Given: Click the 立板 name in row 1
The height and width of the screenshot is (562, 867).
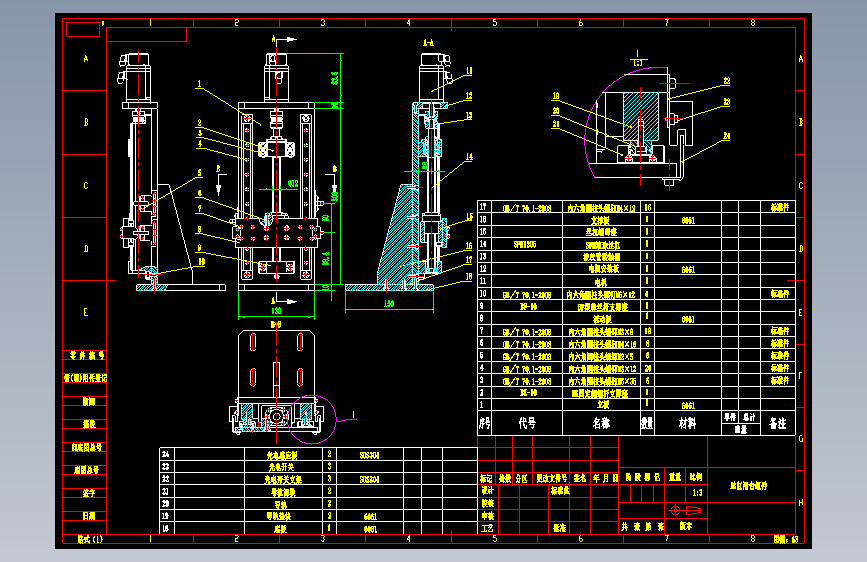Looking at the screenshot, I should [x=603, y=405].
